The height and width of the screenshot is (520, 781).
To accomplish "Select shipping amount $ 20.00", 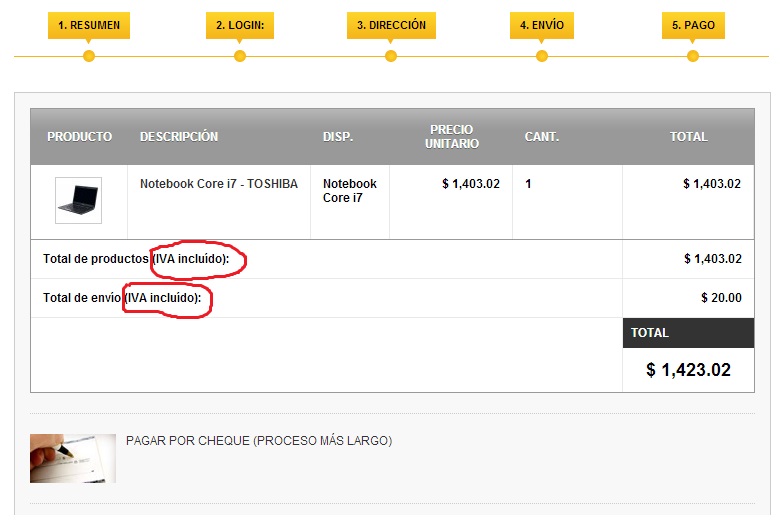I will 721,298.
